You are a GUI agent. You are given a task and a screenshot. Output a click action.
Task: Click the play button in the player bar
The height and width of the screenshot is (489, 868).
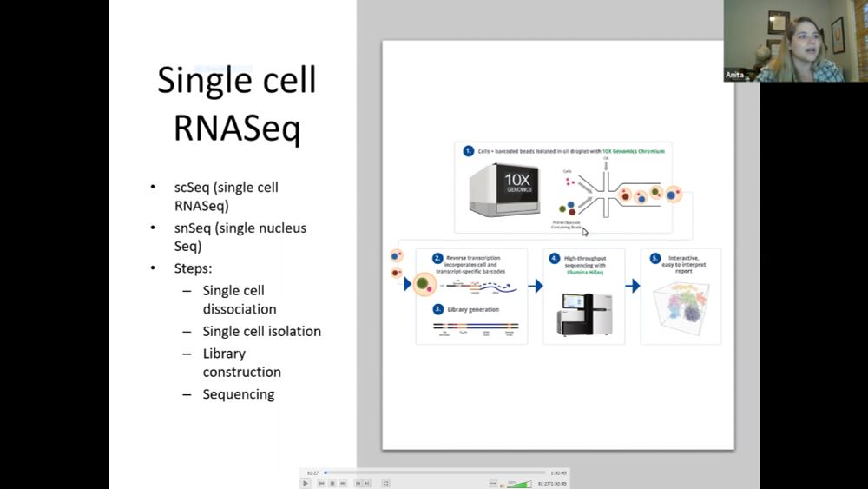[x=306, y=483]
